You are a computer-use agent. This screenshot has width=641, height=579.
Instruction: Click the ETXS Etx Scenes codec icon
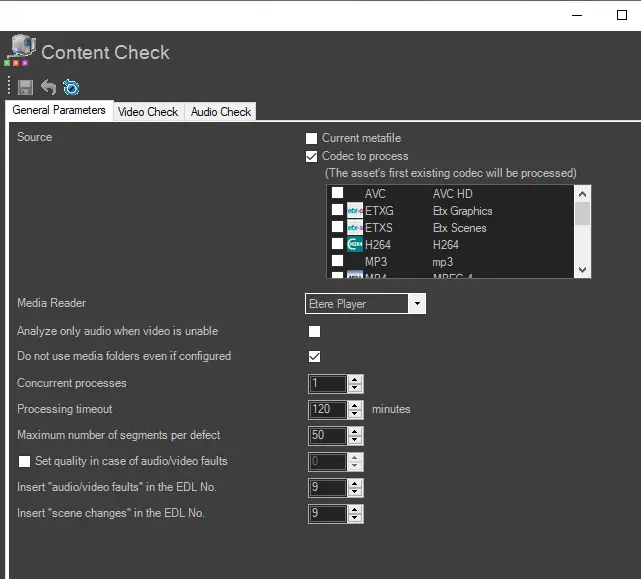click(354, 228)
